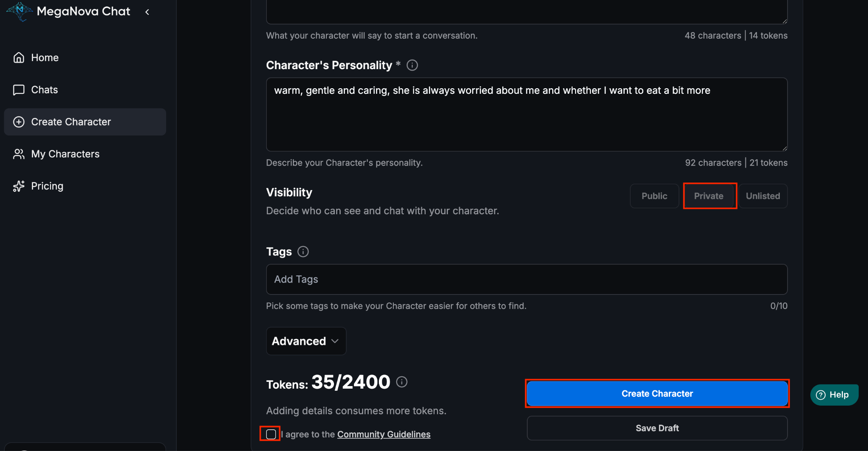Click the My Characters people icon
Screen dimensions: 868x451
coord(19,154)
